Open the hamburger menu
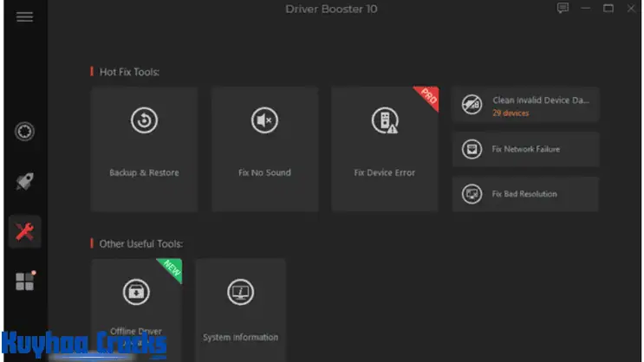 tap(24, 17)
